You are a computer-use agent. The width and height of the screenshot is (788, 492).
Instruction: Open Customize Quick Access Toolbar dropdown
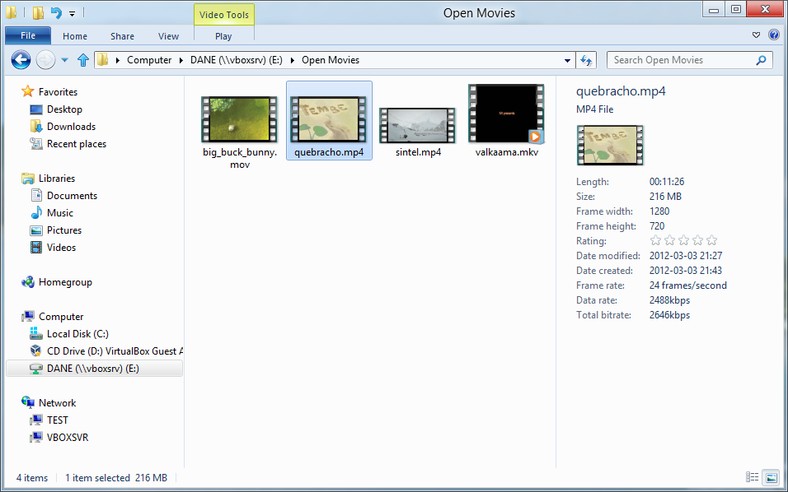pos(72,14)
